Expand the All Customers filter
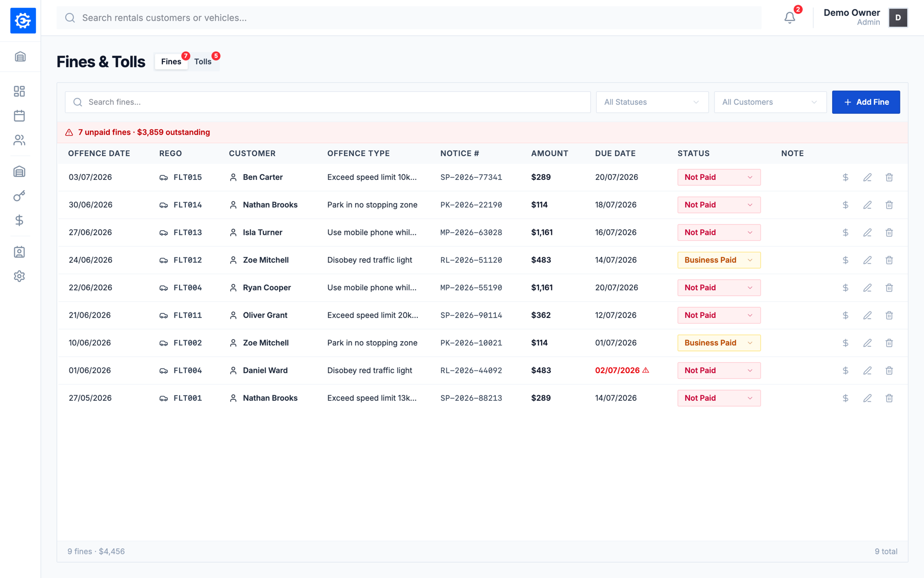924x578 pixels. [x=770, y=102]
